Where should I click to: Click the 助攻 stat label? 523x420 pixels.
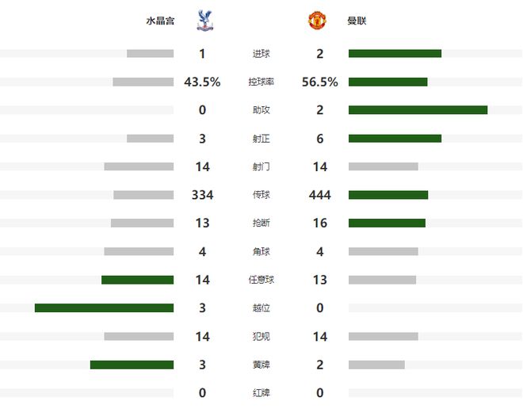261,110
